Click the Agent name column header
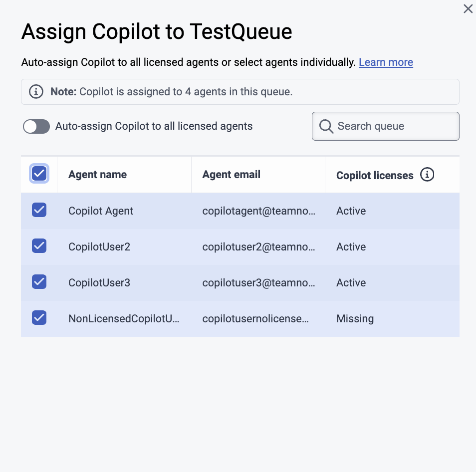Viewport: 476px width, 472px height. click(97, 175)
